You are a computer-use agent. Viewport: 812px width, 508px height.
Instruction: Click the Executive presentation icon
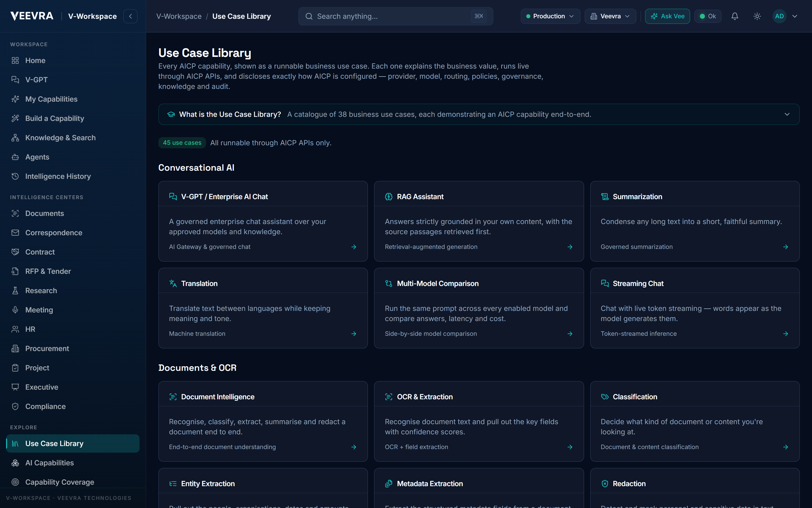[15, 387]
